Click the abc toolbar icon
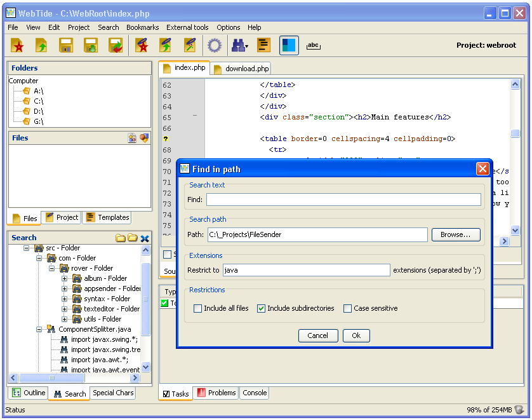Screen dimensions: 532x420 (x=313, y=46)
